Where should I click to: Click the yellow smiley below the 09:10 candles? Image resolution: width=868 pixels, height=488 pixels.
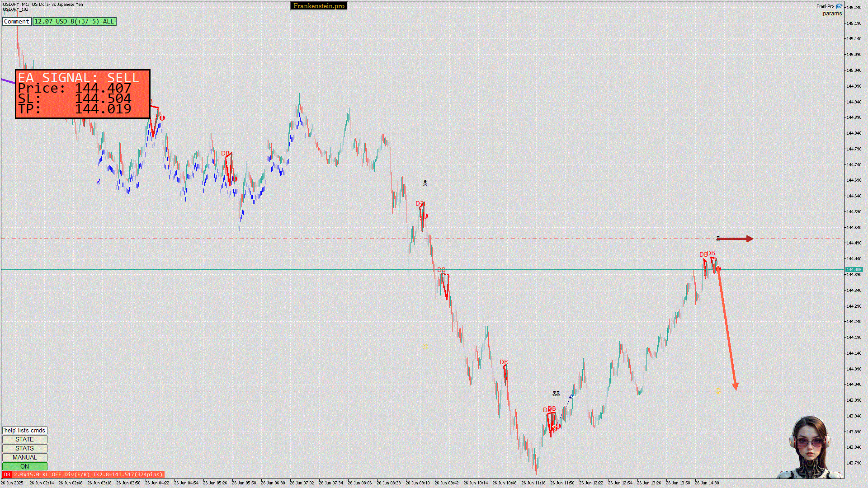(425, 347)
